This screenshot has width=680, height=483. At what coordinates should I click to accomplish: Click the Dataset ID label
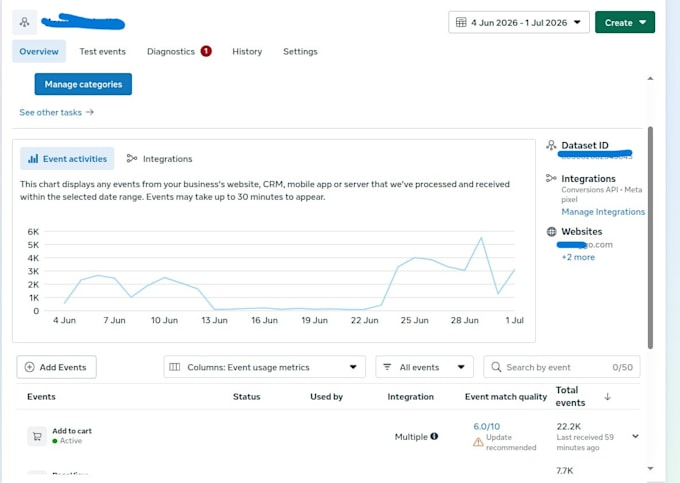(x=585, y=145)
